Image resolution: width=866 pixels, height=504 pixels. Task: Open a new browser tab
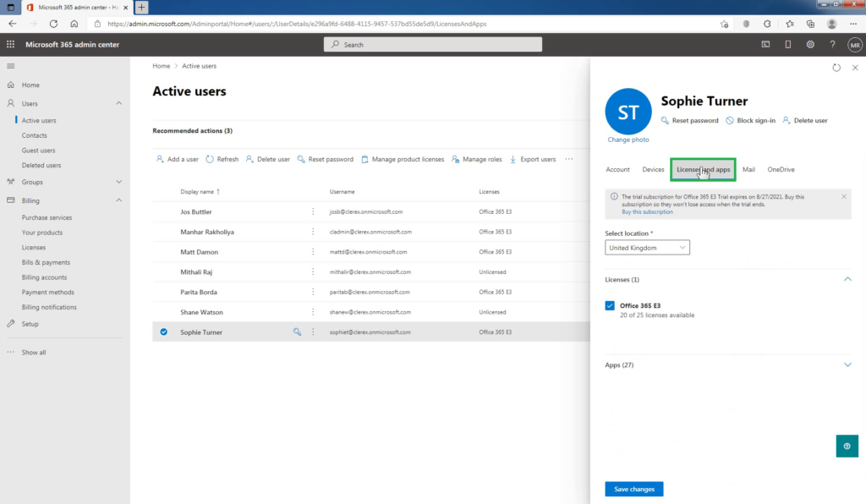click(141, 7)
